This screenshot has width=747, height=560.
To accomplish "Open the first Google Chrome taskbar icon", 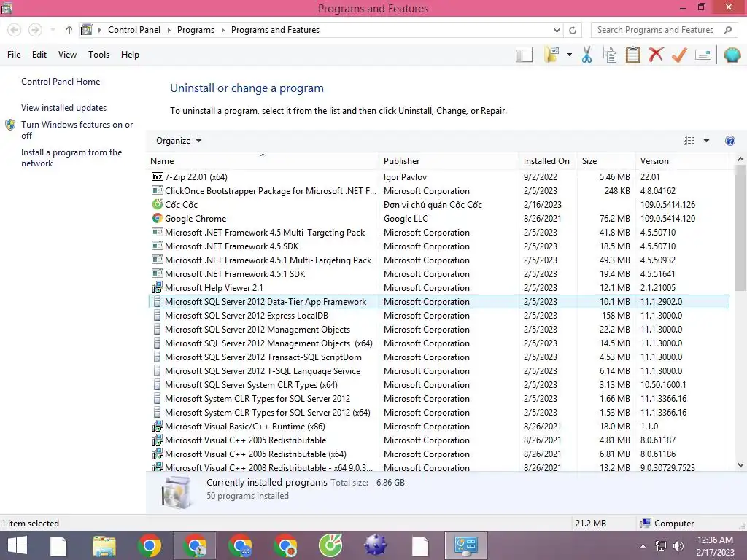I will point(149,545).
